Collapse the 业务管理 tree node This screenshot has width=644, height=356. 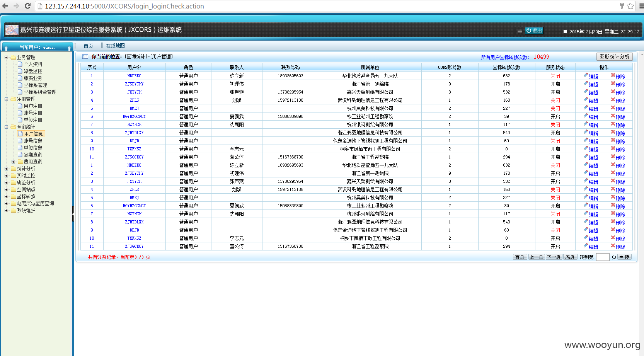(x=6, y=57)
